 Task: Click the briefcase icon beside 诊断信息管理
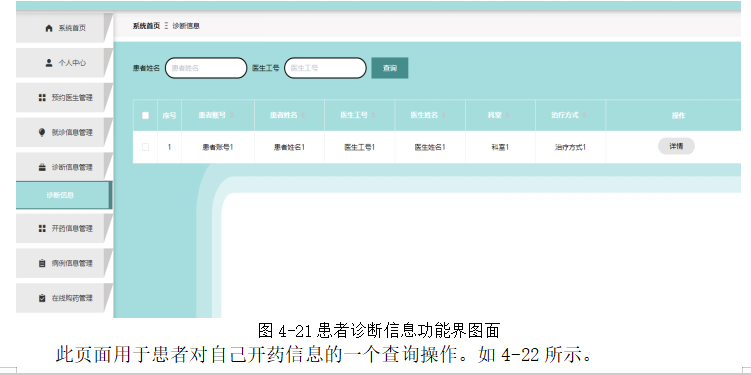click(x=42, y=168)
